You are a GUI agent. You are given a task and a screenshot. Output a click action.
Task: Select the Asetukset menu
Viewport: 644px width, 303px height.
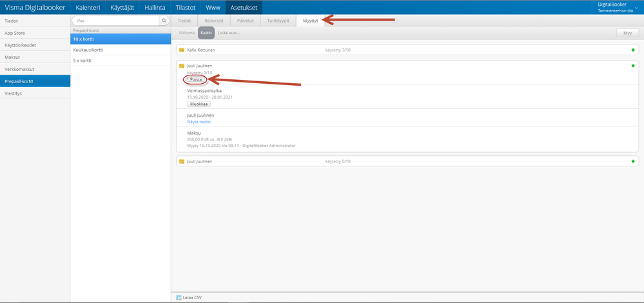coord(244,7)
